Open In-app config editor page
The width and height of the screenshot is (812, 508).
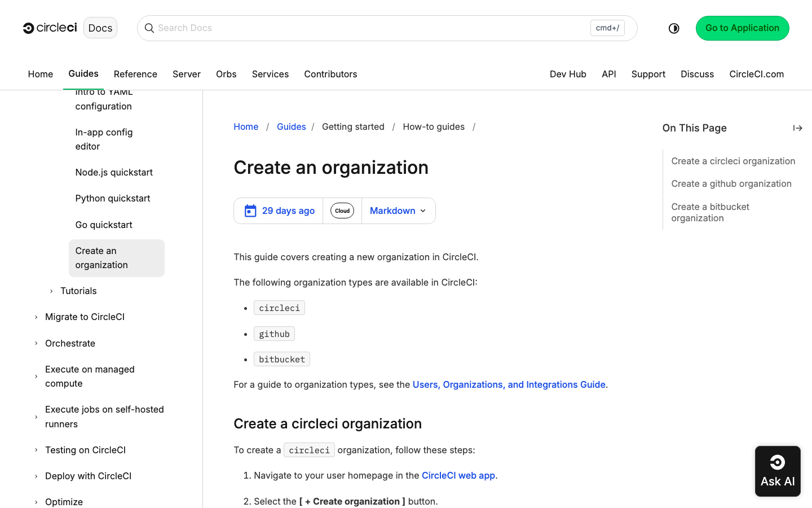pyautogui.click(x=104, y=139)
